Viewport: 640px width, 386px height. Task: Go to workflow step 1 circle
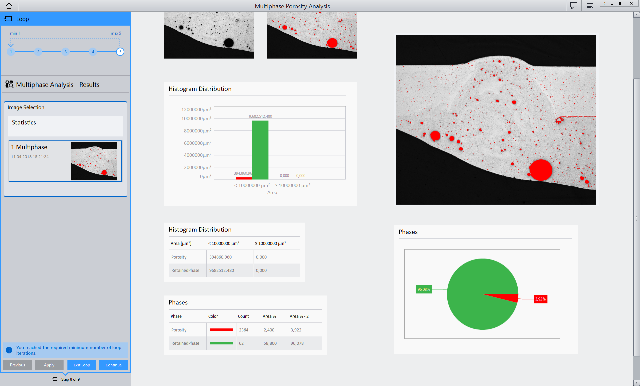click(x=11, y=51)
